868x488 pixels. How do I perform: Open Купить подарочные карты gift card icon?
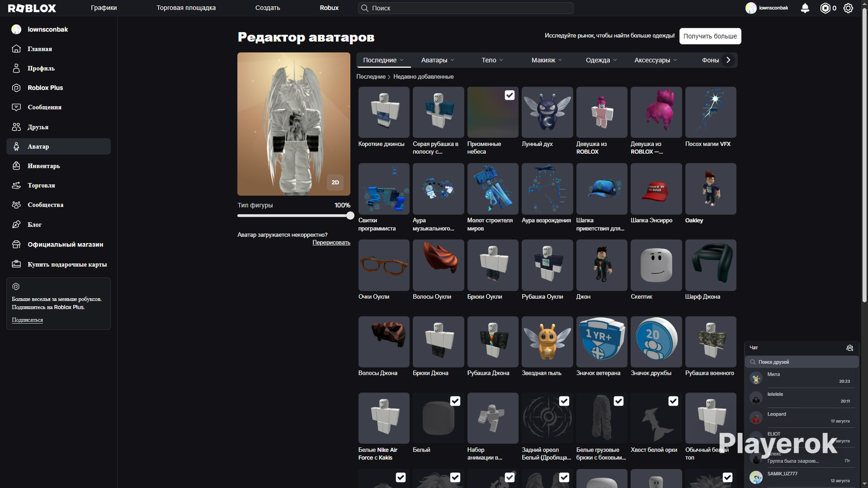(16, 264)
